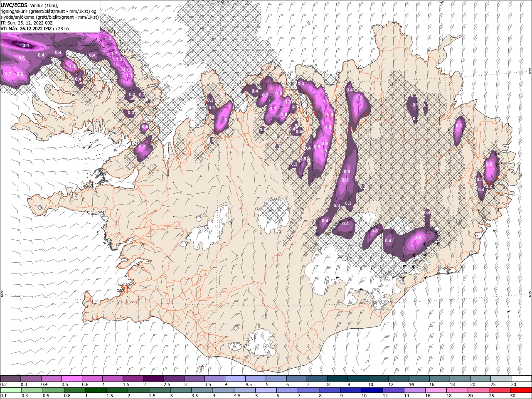
Task: Click the 15W longitude label at top
Action: click(440, 2)
